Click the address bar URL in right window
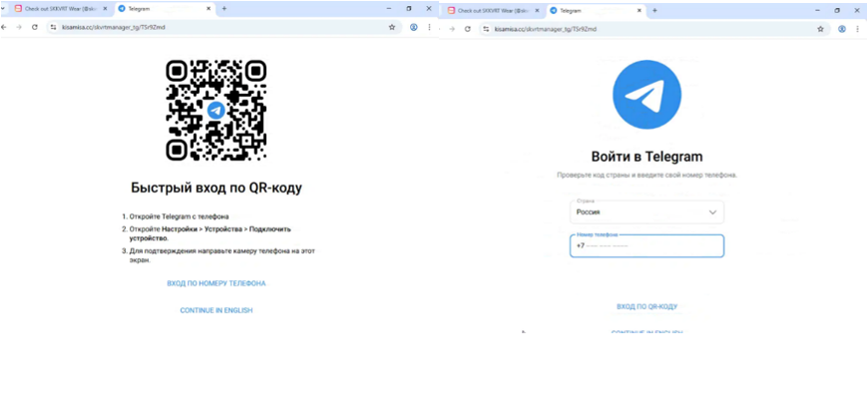 coord(546,29)
